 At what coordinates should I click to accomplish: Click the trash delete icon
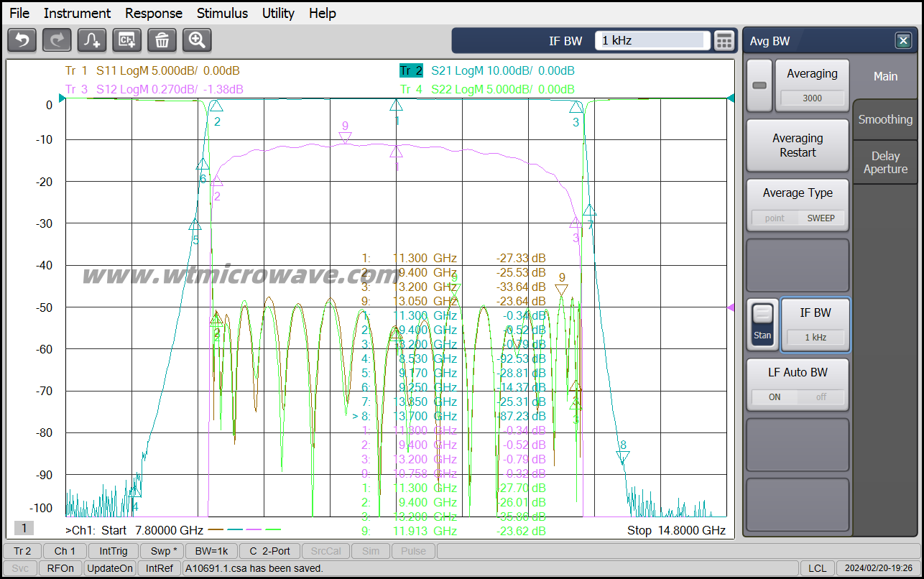162,40
